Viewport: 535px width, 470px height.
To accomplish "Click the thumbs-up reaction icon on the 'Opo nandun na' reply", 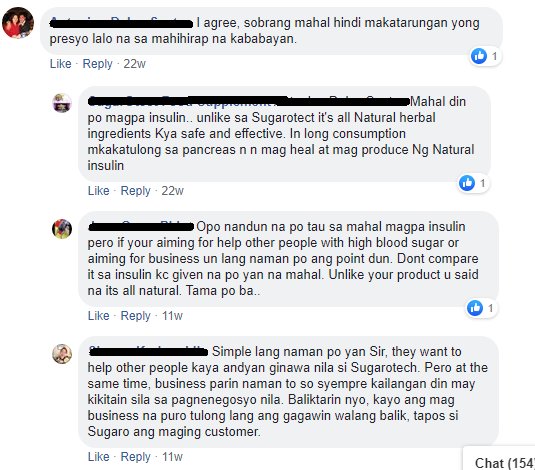I will click(475, 308).
